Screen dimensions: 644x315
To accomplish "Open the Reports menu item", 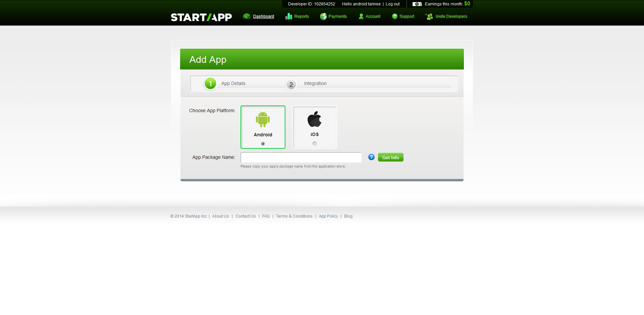I will pos(302,16).
